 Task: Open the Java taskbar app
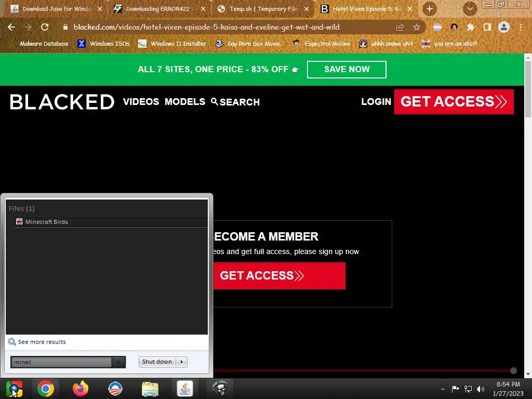tap(185, 389)
